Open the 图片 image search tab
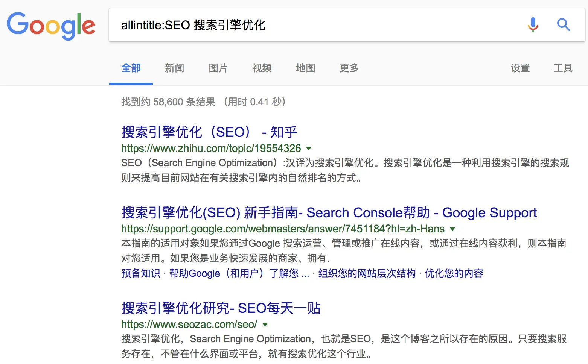 [x=218, y=68]
